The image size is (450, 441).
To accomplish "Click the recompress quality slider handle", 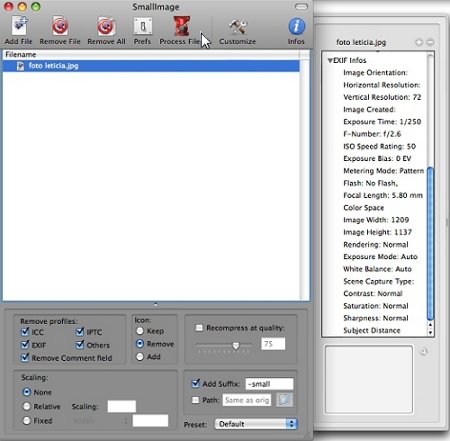I will pos(236,346).
